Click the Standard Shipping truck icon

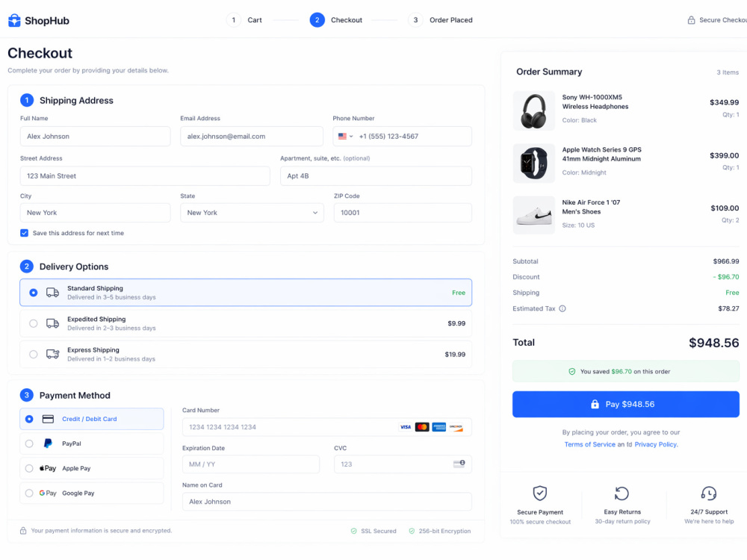pyautogui.click(x=52, y=293)
